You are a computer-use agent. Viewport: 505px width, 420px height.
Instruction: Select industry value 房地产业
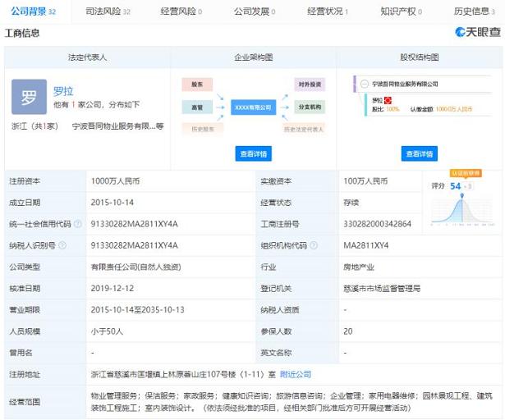[x=359, y=267]
